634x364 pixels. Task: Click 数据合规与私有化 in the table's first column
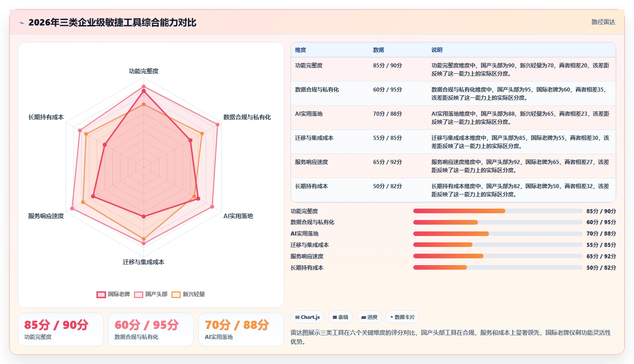coord(317,90)
